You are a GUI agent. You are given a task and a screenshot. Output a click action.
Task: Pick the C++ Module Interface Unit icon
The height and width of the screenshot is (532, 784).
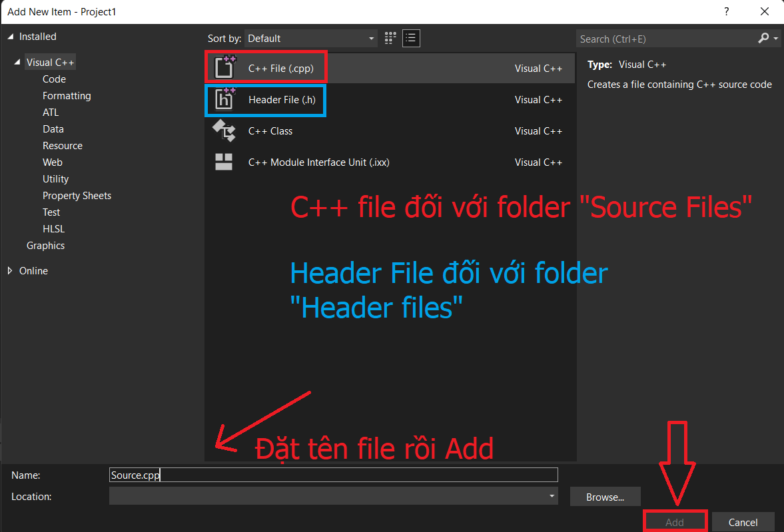point(224,162)
